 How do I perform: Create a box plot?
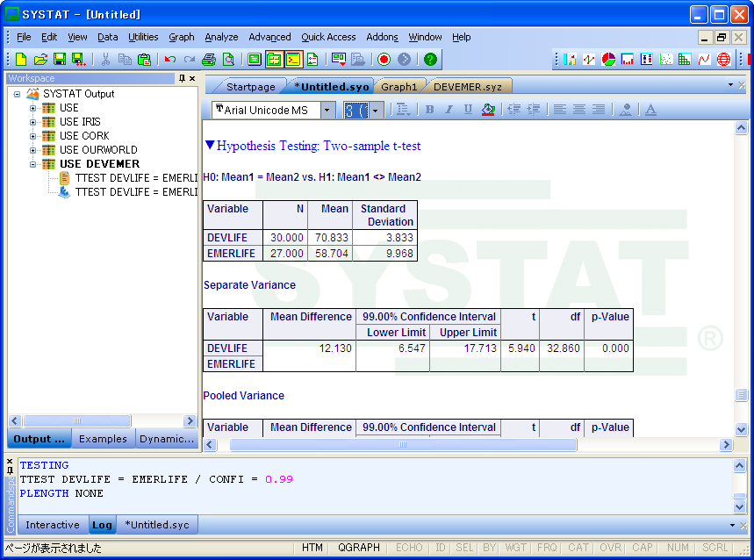click(647, 59)
